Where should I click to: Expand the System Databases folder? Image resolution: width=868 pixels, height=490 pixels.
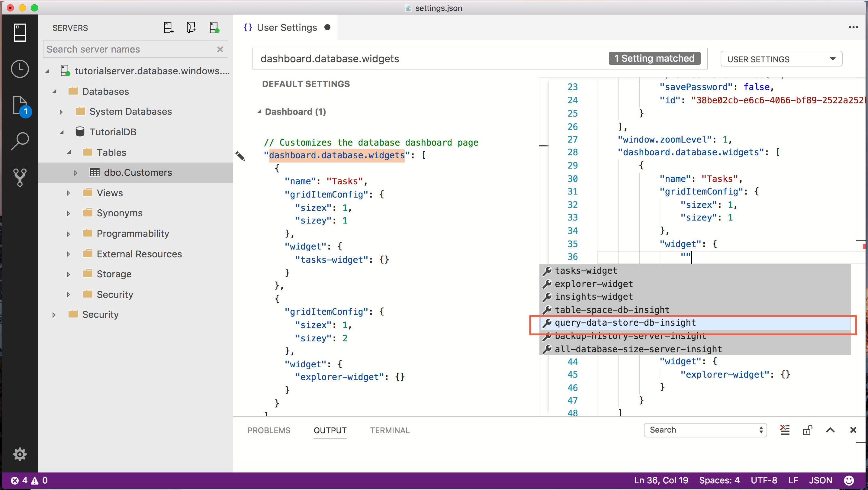(x=61, y=112)
